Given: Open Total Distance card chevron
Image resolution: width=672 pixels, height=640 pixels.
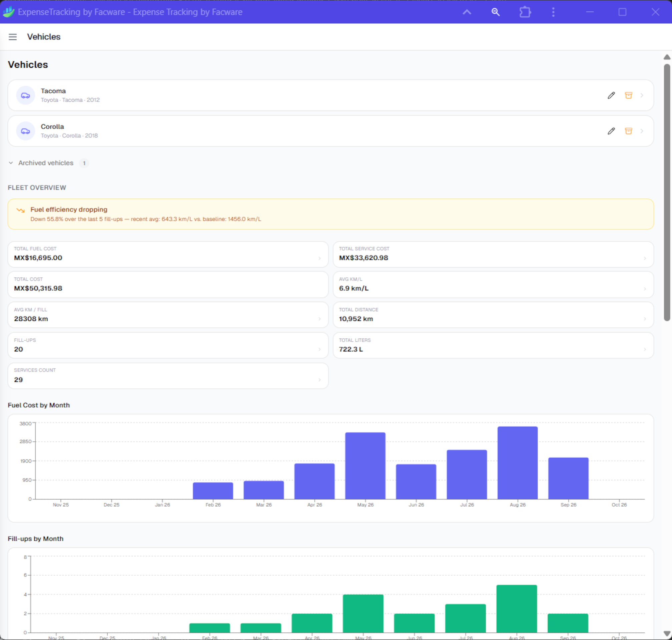Looking at the screenshot, I should 645,319.
